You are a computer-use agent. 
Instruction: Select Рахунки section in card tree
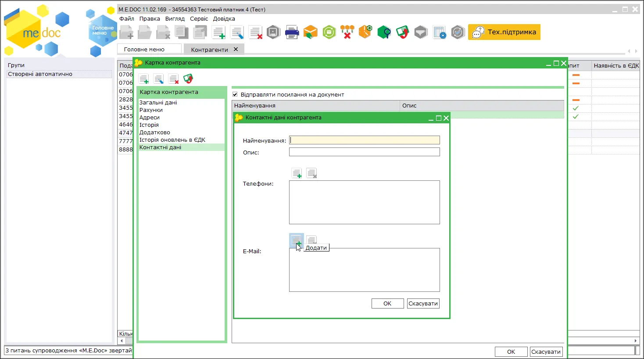click(151, 110)
